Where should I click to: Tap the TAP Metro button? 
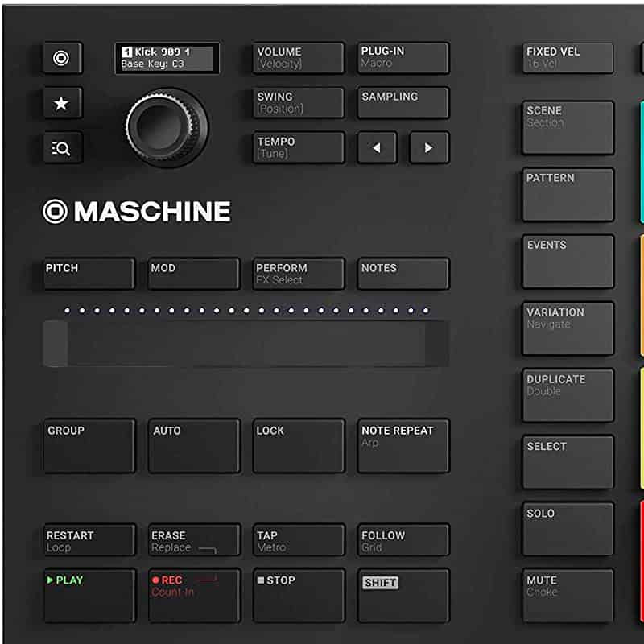[x=299, y=539]
